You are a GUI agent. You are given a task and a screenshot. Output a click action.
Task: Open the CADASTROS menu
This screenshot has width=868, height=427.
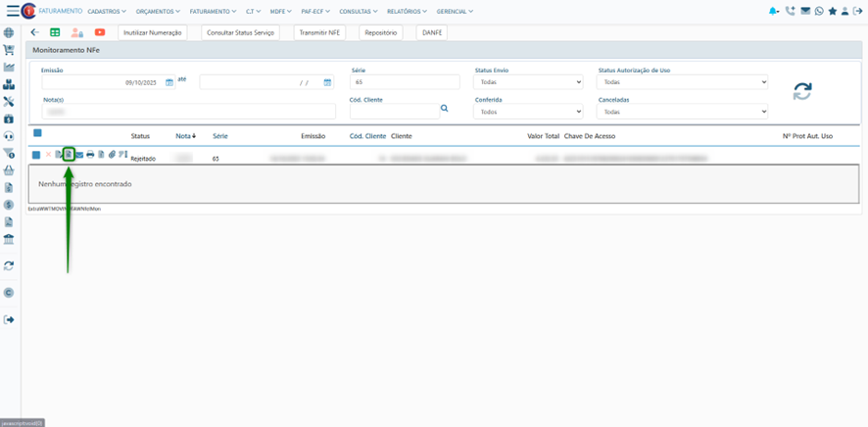[109, 12]
